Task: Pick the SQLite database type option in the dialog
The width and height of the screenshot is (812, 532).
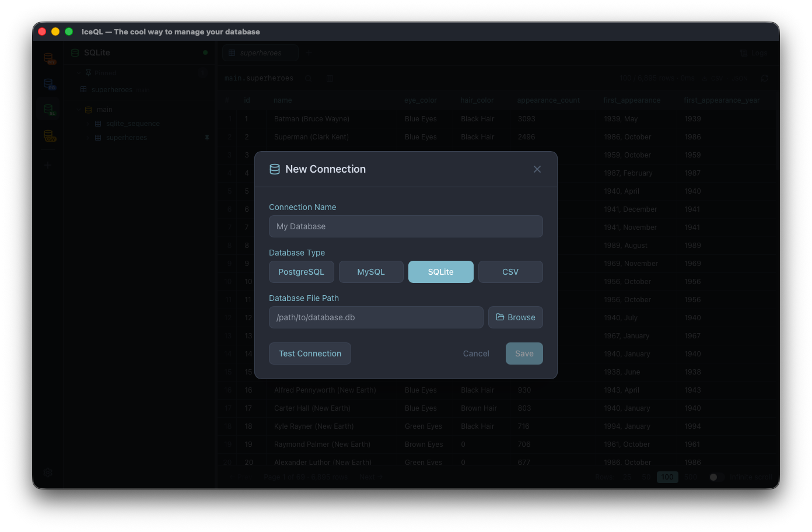Action: click(x=441, y=272)
